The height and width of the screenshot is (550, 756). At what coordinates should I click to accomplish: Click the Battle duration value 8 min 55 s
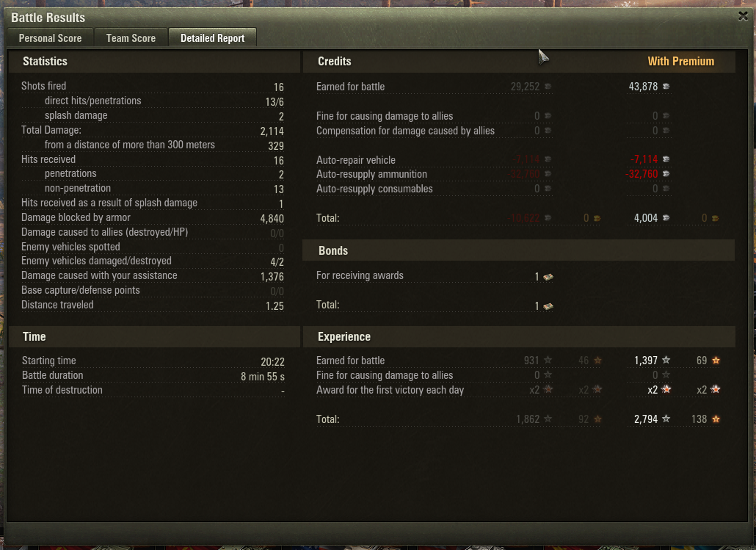click(263, 376)
